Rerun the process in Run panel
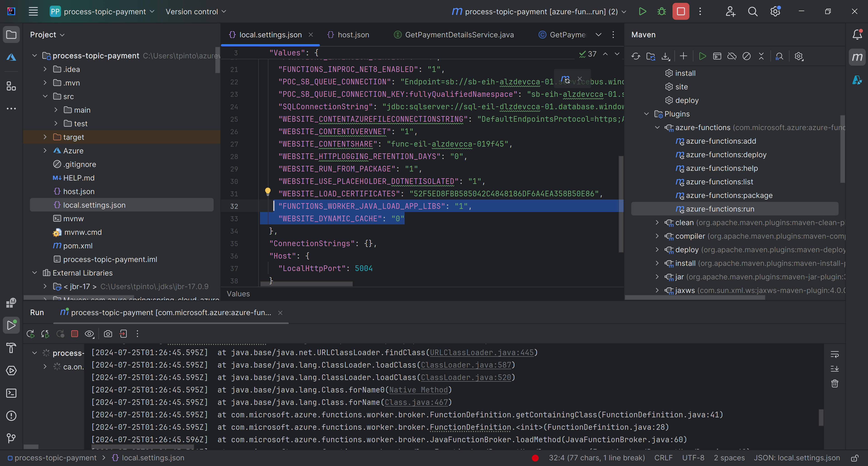This screenshot has width=868, height=466. 30,334
